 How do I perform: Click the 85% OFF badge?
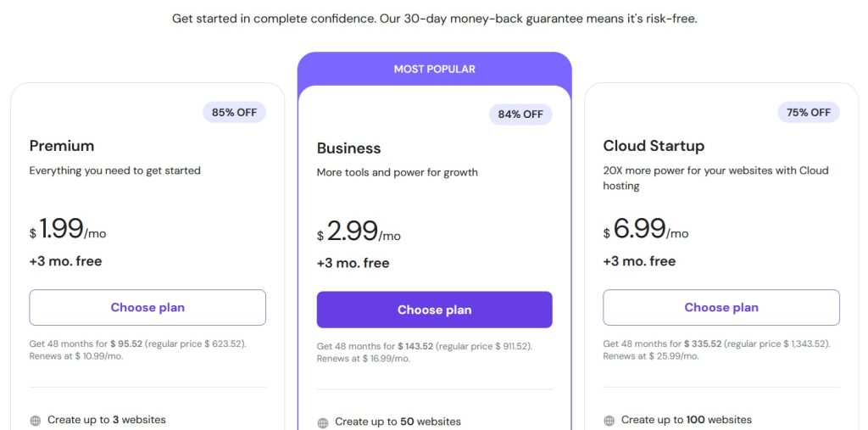[x=234, y=112]
